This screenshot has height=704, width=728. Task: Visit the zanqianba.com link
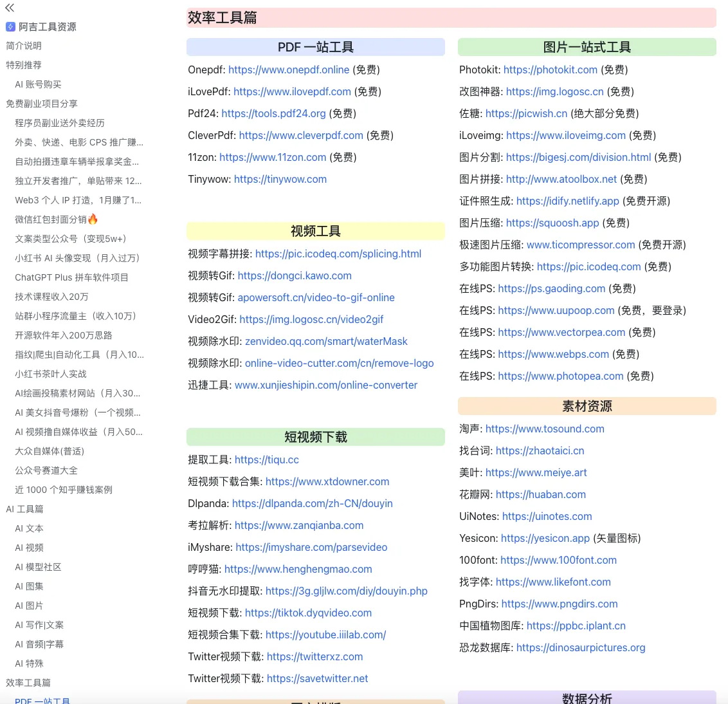(299, 525)
